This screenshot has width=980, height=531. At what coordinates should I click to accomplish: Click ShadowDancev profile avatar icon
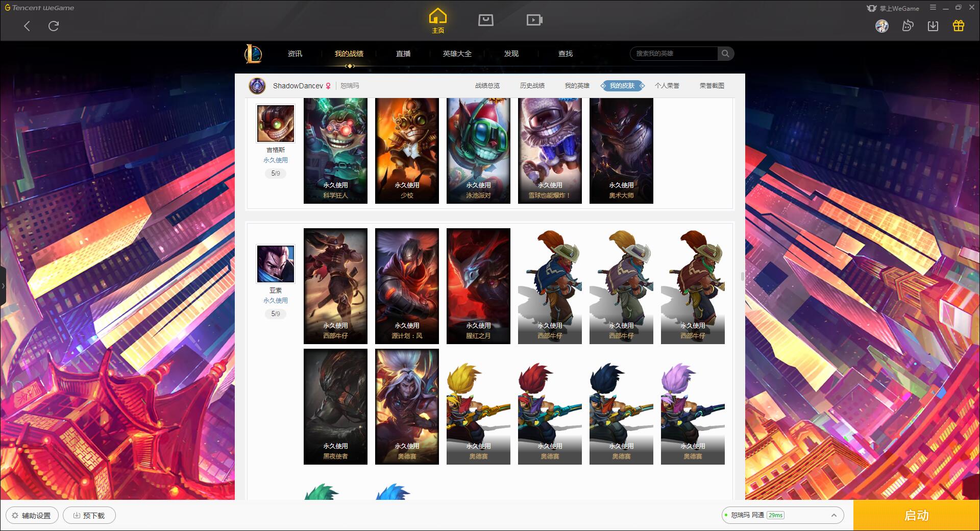click(x=257, y=86)
